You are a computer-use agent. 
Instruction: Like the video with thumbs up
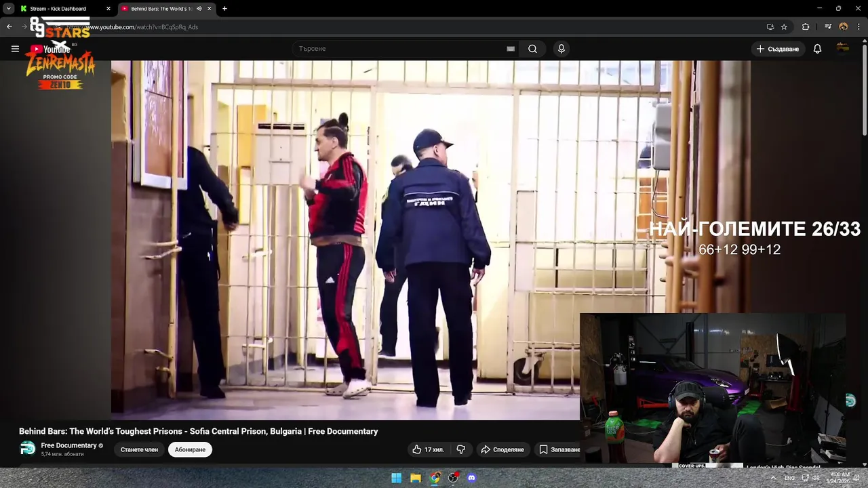coord(428,449)
